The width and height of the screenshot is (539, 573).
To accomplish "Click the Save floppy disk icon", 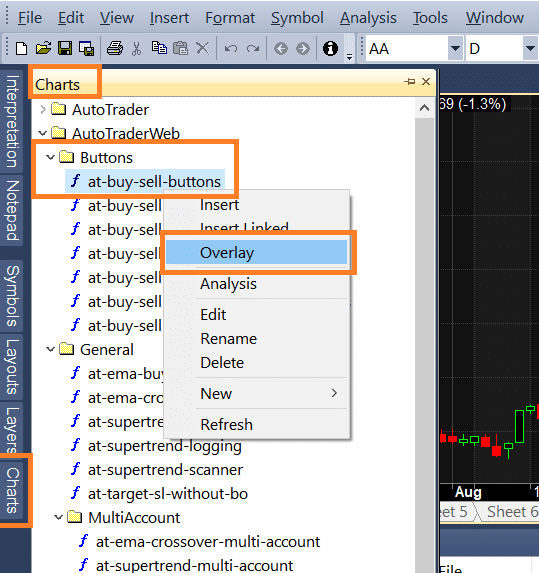I will [65, 49].
